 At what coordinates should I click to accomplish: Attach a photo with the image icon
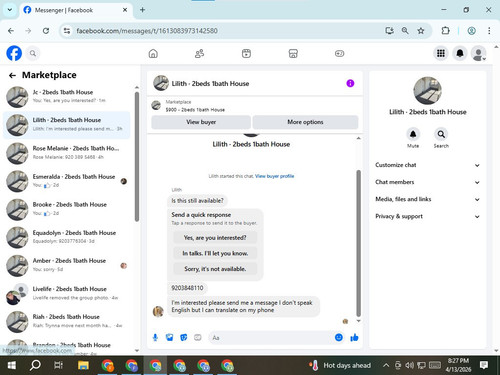[170, 338]
